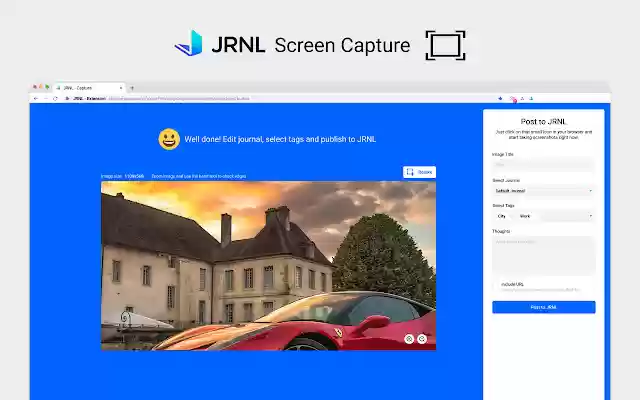
Task: Click the 'Post to JRNL' panel heading
Action: click(x=543, y=121)
